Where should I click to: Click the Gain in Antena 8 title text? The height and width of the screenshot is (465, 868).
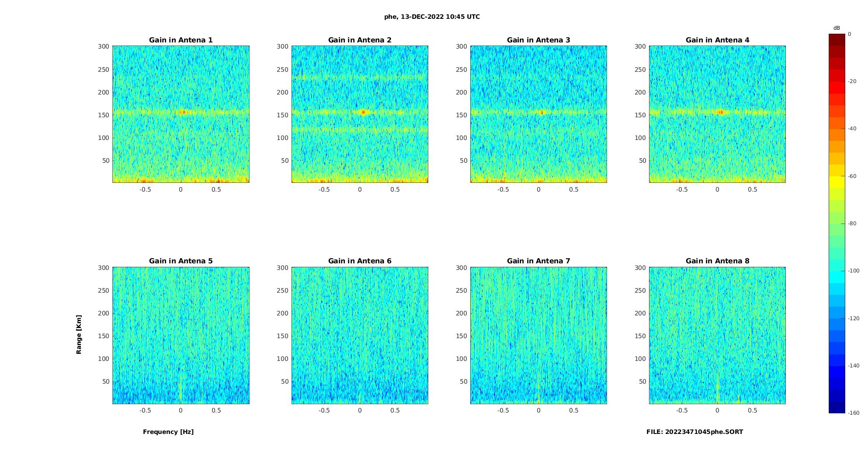point(717,261)
